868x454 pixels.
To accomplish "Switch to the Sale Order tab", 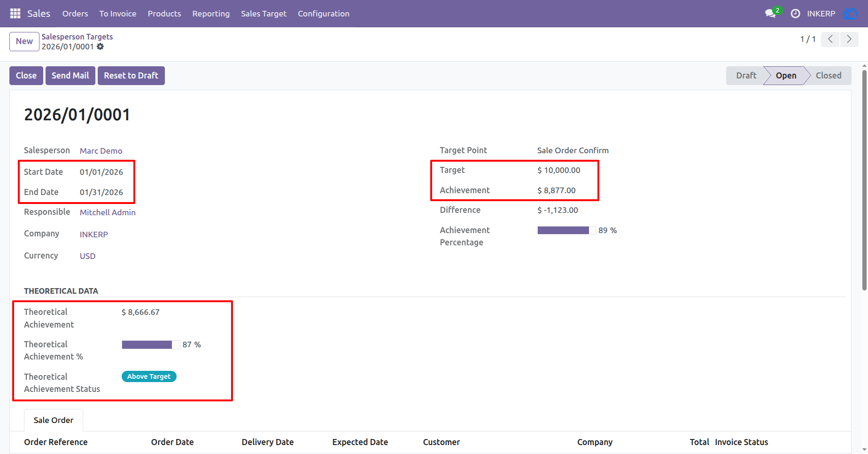I will coord(54,420).
